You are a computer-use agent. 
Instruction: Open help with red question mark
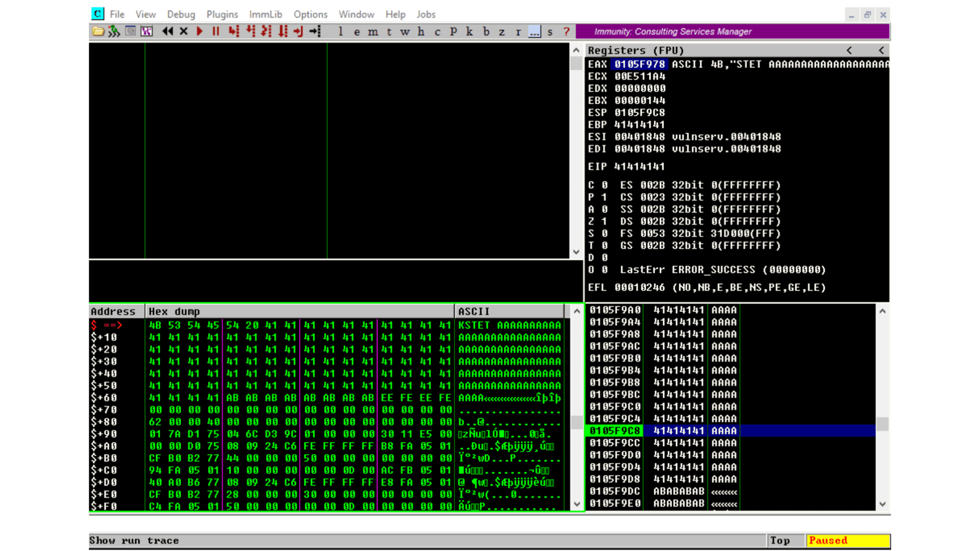(x=567, y=32)
